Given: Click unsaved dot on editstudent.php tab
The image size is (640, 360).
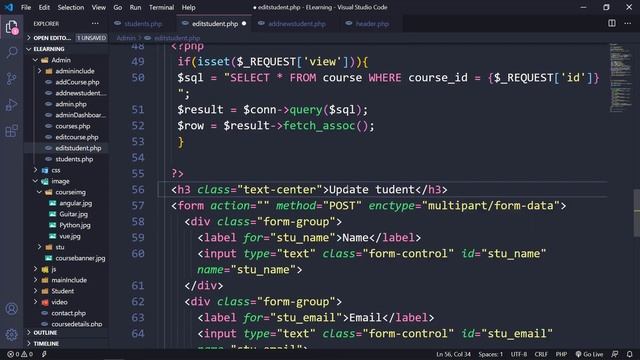Looking at the screenshot, I should (x=244, y=23).
